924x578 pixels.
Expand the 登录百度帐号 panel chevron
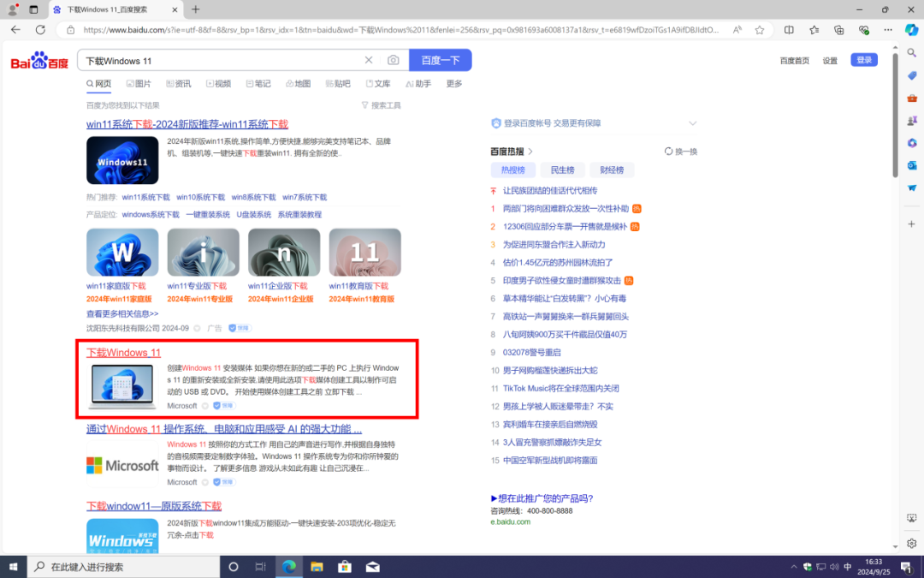point(692,123)
